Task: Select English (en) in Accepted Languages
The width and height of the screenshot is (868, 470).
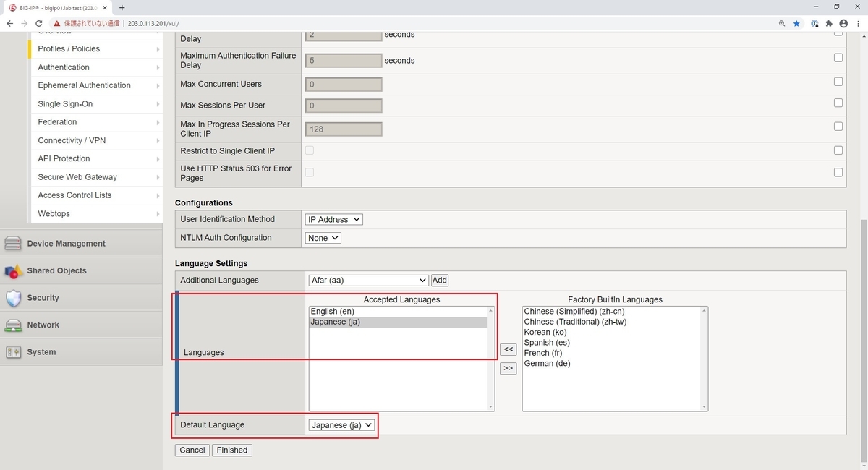Action: (x=398, y=312)
